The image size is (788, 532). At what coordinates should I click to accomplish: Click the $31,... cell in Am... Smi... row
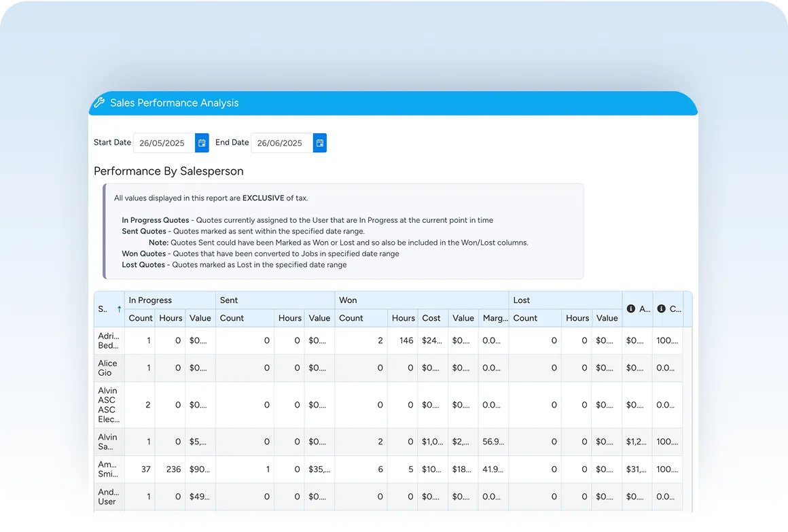pos(637,469)
